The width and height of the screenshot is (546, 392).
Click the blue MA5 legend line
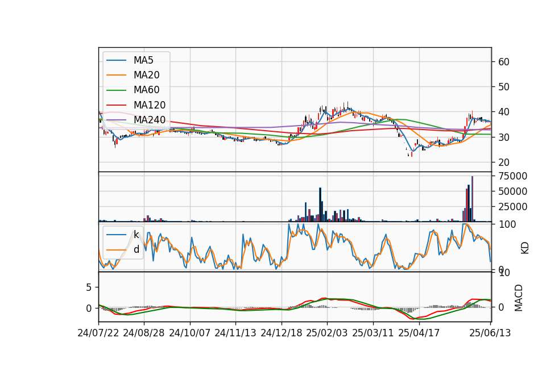click(x=116, y=61)
